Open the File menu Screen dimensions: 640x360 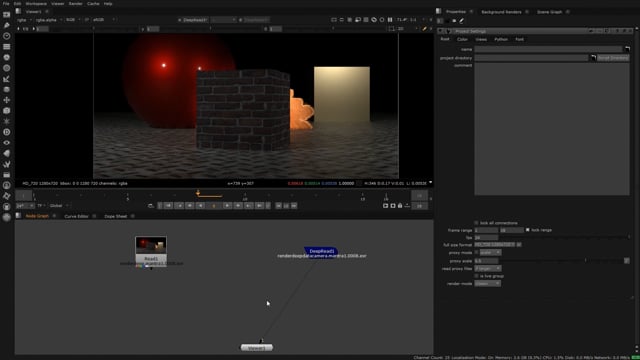[6, 4]
